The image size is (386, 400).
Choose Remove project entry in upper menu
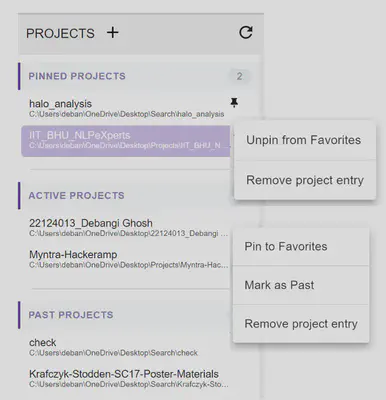point(305,180)
